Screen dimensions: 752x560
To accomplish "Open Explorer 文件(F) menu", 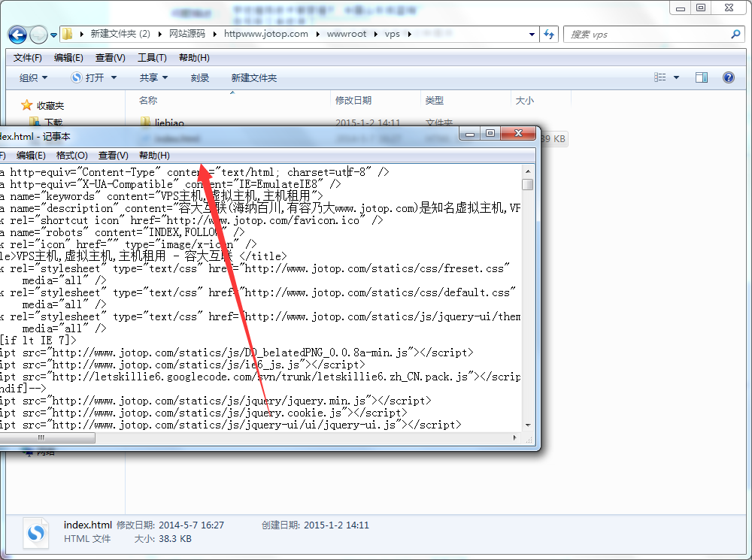I will click(27, 58).
